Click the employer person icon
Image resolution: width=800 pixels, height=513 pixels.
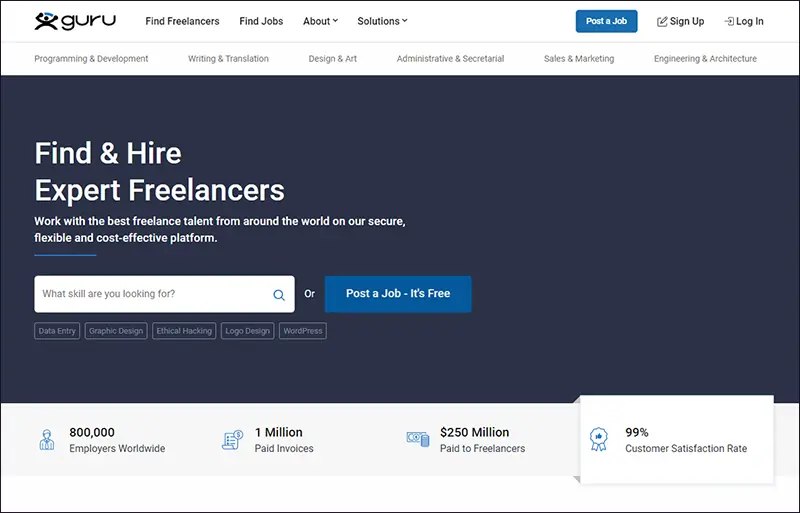47,439
